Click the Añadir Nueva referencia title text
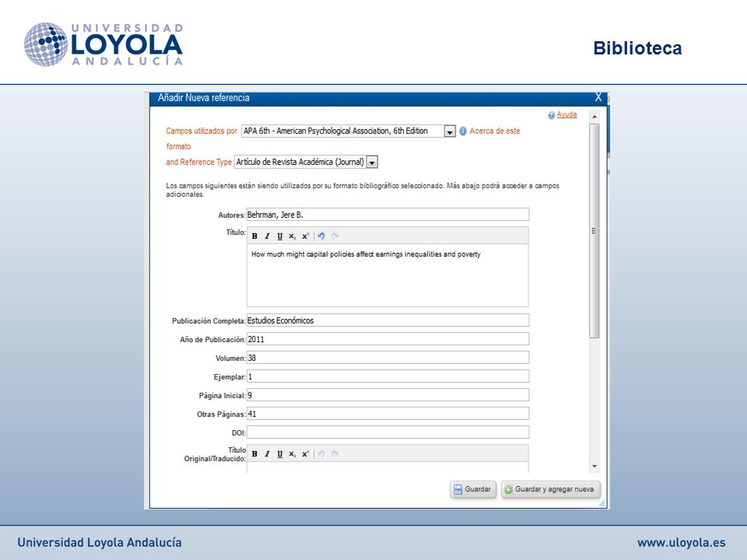 click(x=204, y=98)
